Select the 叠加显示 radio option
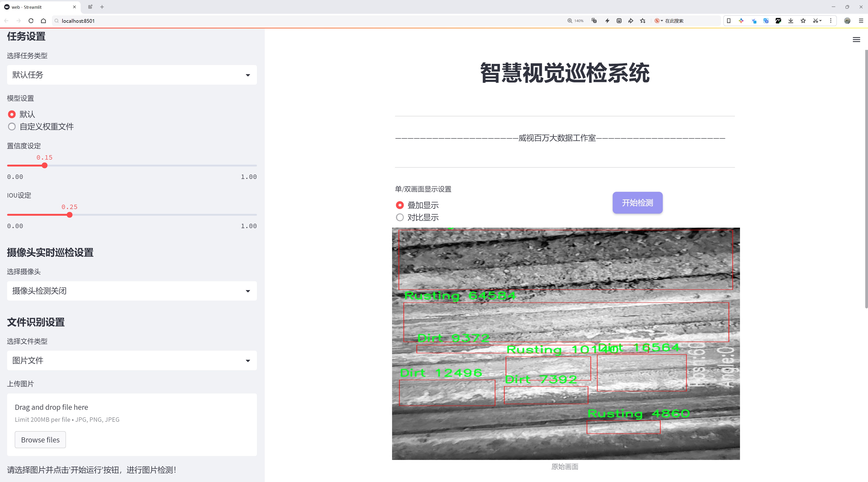Screen dimensions: 868x482 418,205
